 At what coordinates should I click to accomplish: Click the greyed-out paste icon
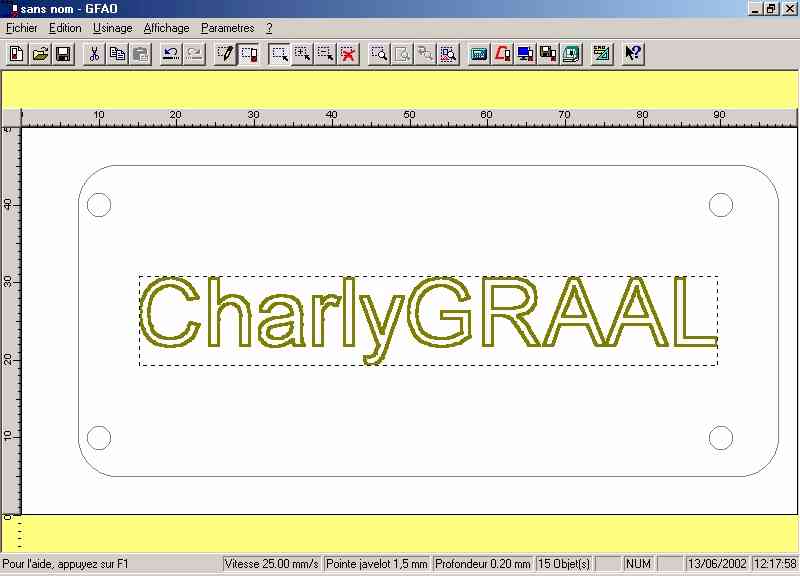141,54
